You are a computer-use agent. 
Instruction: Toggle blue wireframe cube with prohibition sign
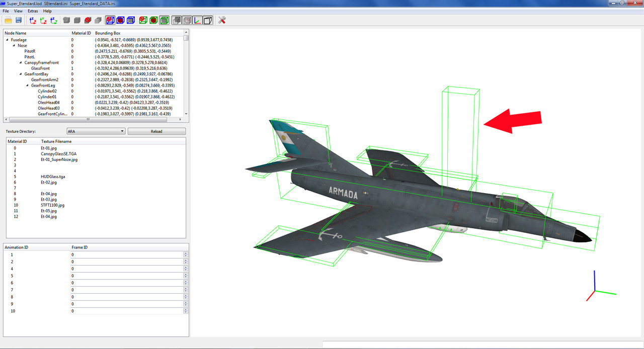pos(110,21)
